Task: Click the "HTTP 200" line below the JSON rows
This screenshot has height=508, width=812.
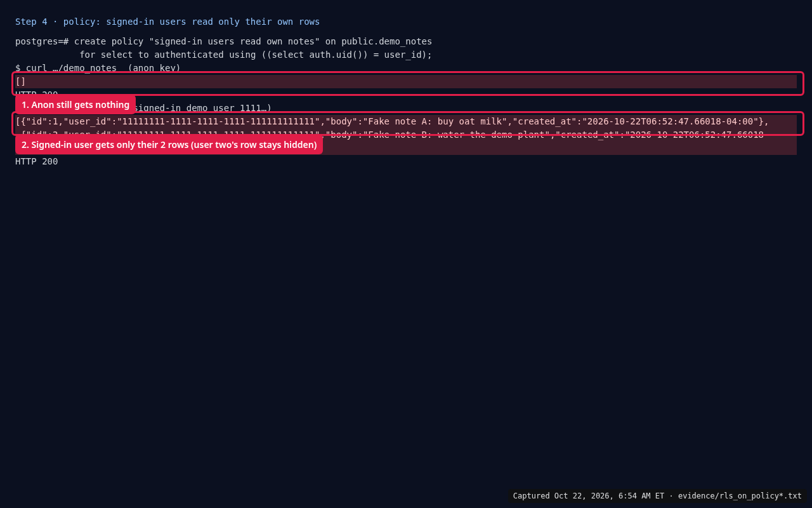Action: point(36,161)
